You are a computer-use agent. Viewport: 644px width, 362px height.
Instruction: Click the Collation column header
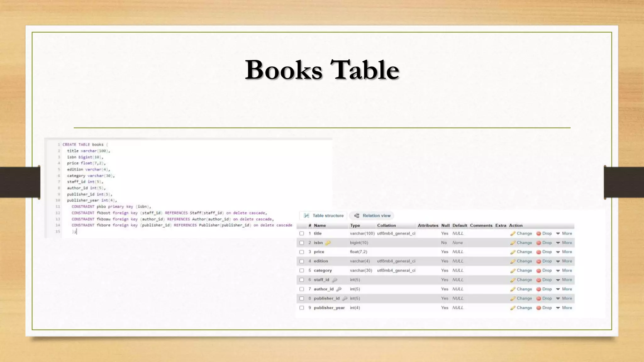(x=386, y=225)
